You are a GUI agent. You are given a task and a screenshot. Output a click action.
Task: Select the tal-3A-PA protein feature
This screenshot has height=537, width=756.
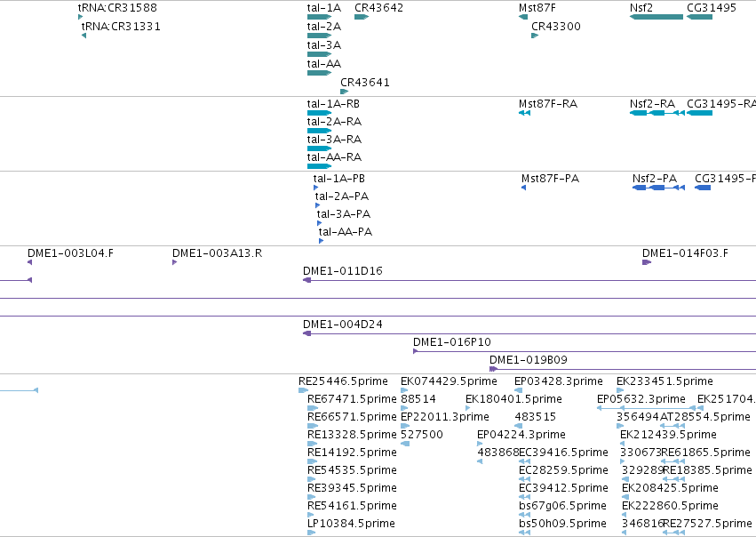pos(319,223)
